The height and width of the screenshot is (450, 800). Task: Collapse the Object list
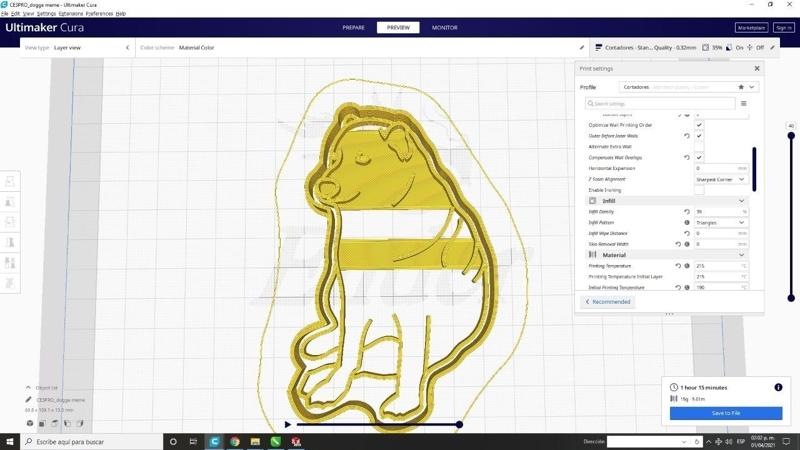[x=29, y=388]
